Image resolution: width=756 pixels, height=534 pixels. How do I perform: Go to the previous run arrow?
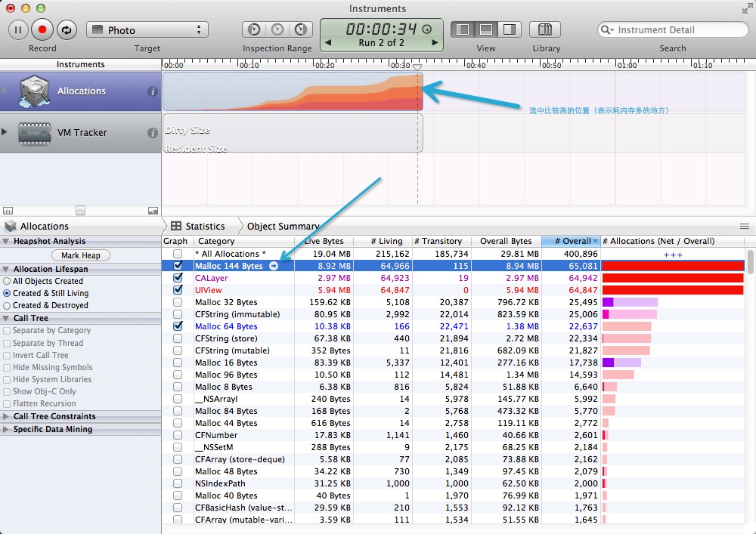(x=328, y=42)
